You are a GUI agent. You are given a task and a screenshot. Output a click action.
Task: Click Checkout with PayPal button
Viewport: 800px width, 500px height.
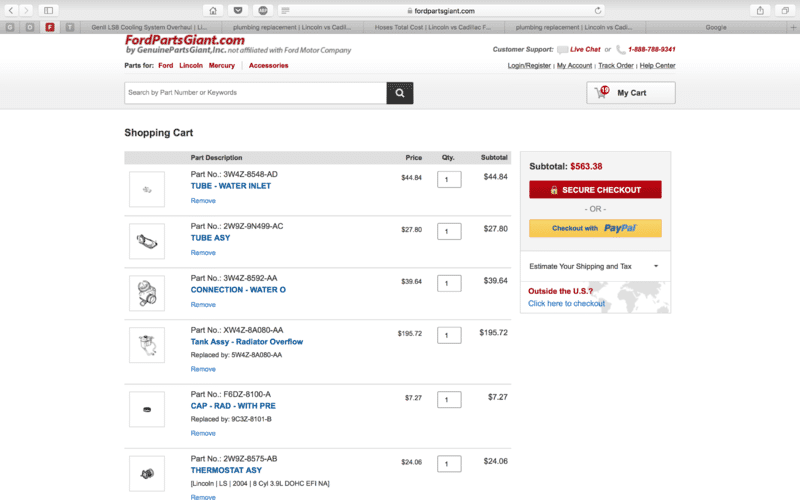point(595,228)
